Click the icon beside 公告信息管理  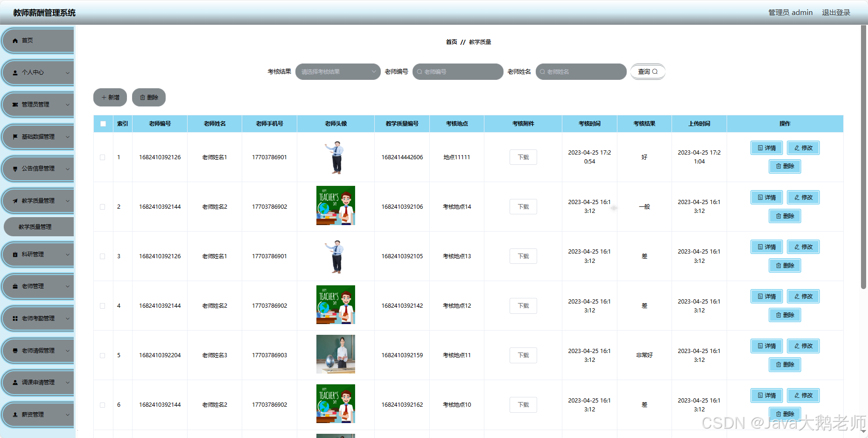tap(15, 169)
